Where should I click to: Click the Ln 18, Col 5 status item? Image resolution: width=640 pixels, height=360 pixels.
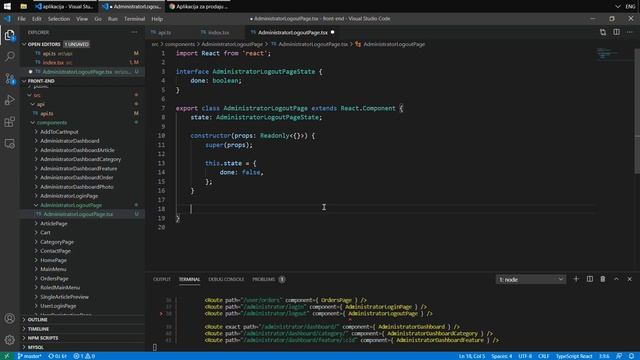pos(472,356)
